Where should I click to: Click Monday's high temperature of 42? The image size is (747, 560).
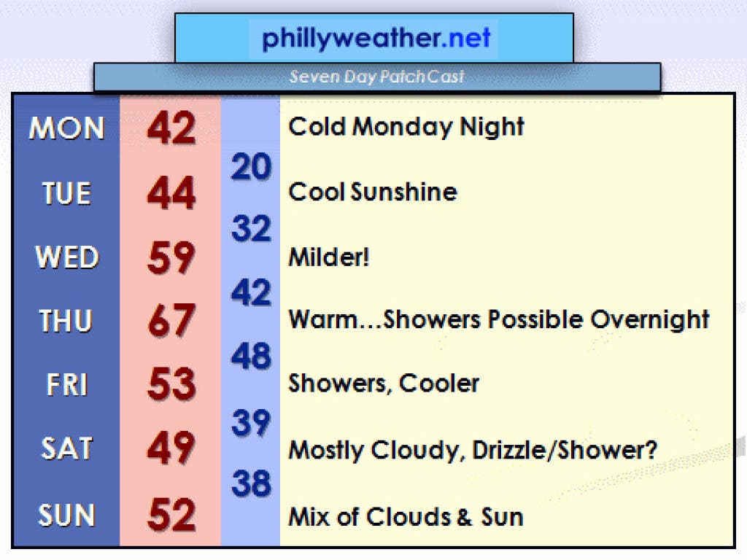click(171, 128)
